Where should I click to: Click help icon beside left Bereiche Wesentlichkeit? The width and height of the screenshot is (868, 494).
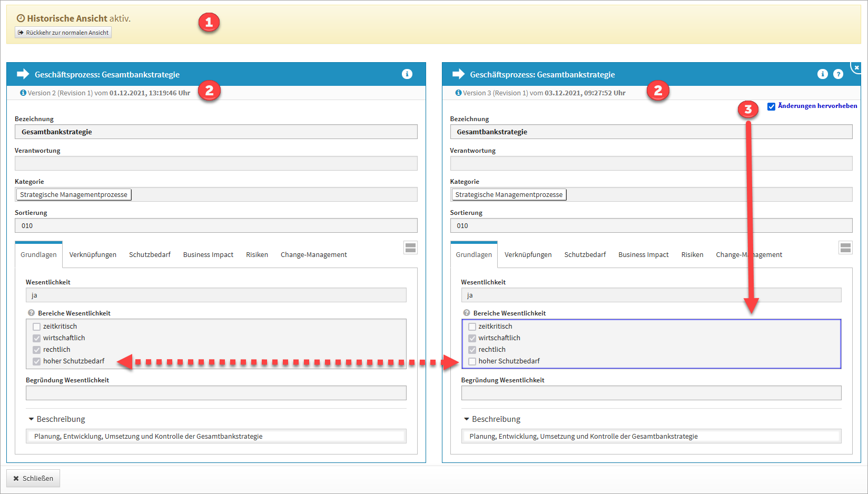31,313
